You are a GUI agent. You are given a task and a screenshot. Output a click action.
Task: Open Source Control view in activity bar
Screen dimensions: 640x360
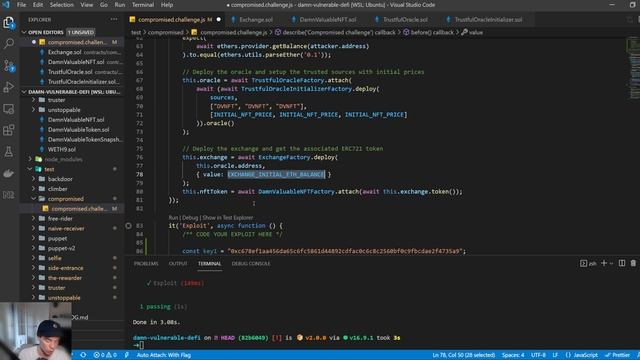click(x=9, y=65)
